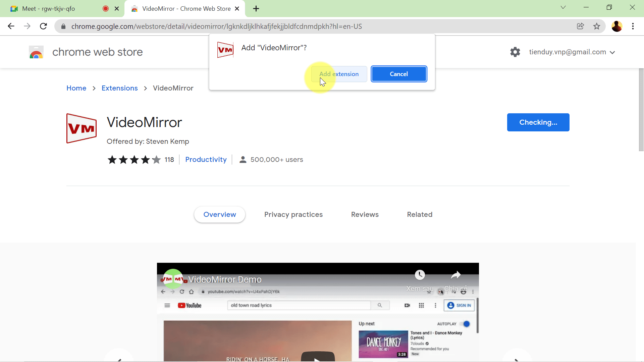
Task: Open Web Store settings gear
Action: pos(515,52)
